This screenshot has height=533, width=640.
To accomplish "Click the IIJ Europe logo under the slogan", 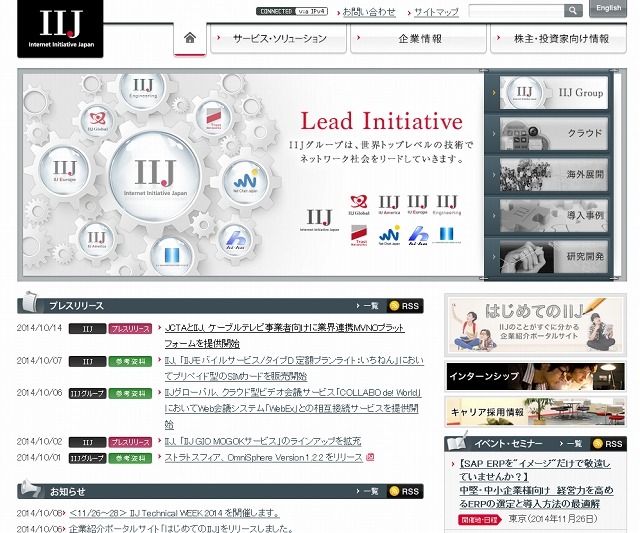I will click(418, 204).
